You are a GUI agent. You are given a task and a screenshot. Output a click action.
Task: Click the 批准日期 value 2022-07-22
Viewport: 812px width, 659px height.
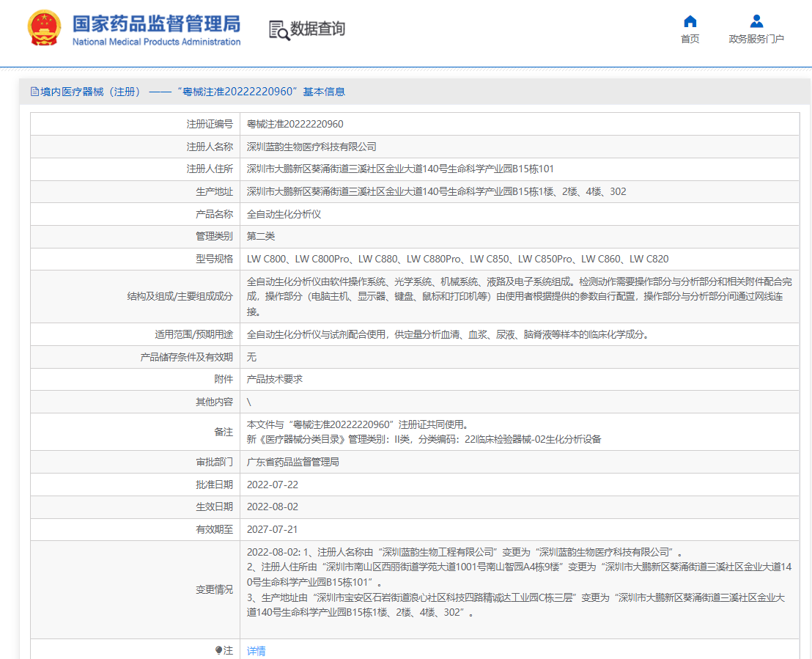(272, 485)
